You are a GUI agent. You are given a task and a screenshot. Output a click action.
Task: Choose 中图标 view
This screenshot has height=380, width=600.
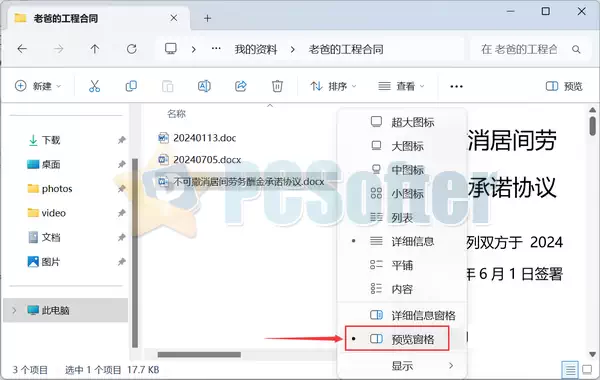(x=402, y=170)
